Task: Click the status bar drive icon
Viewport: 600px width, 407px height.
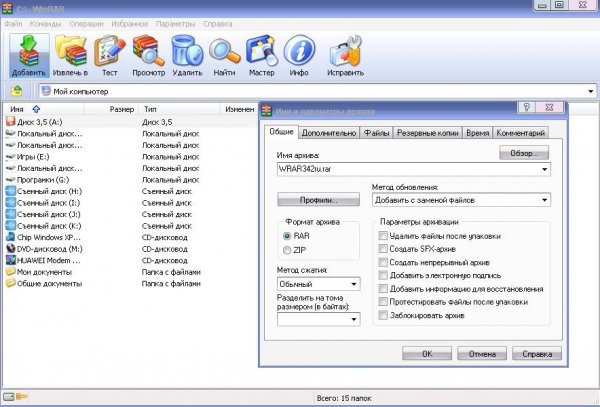Action: 9,397
